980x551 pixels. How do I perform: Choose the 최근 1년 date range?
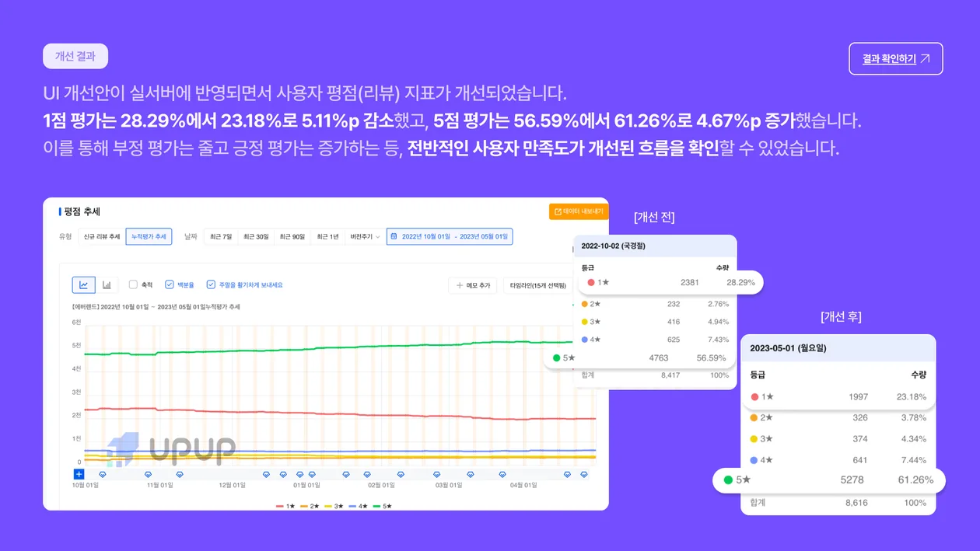(x=328, y=236)
